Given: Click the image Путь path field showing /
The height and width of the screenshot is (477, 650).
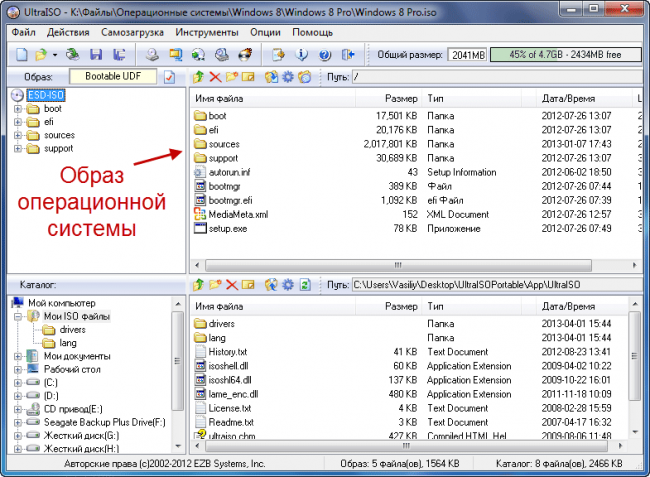Looking at the screenshot, I should 497,77.
